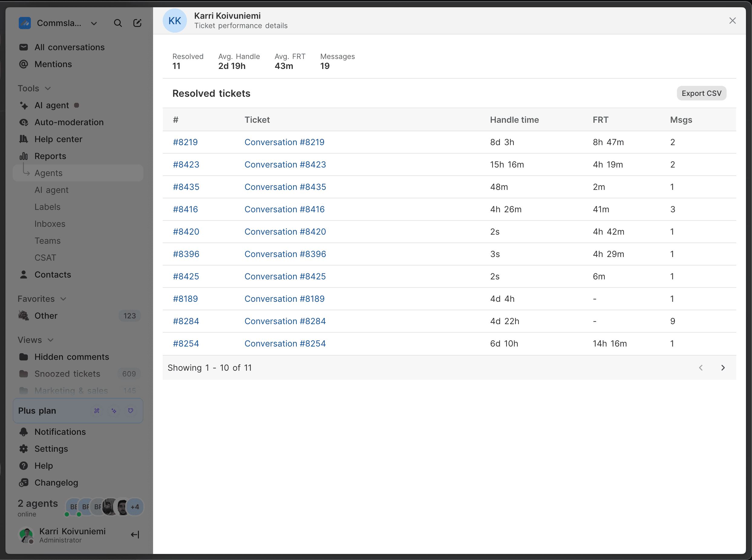The height and width of the screenshot is (560, 752).
Task: Close the ticket performance details panel
Action: [x=732, y=21]
